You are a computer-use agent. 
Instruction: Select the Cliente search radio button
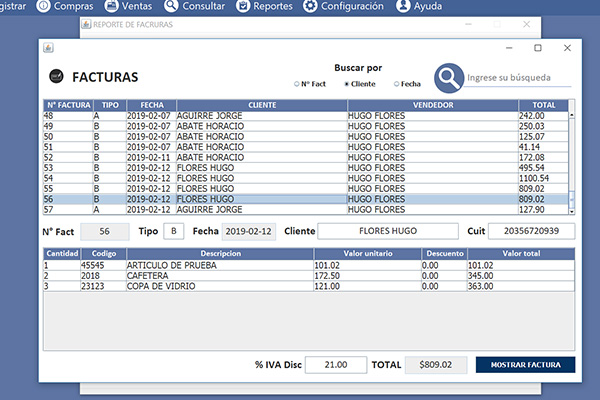tap(347, 84)
